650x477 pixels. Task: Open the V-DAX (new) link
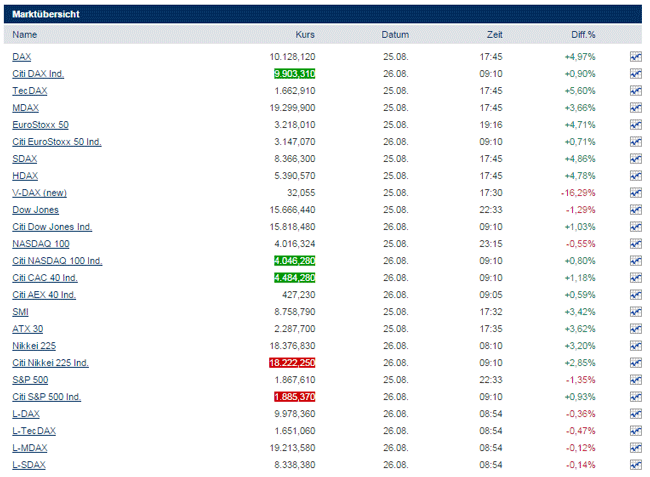[x=39, y=193]
